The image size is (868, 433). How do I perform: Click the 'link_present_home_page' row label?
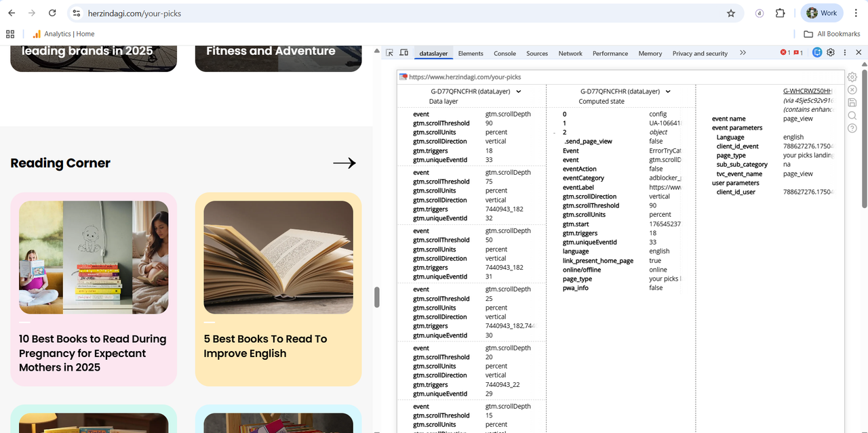point(598,260)
